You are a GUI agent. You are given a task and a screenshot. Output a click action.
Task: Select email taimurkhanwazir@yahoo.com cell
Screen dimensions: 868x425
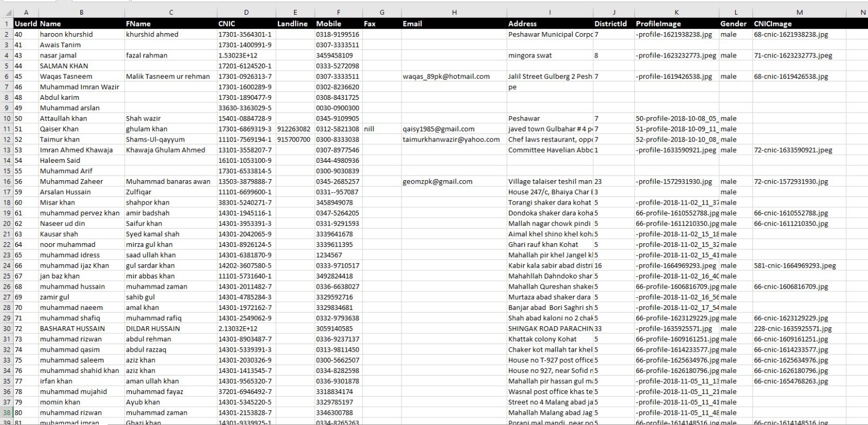coord(454,139)
